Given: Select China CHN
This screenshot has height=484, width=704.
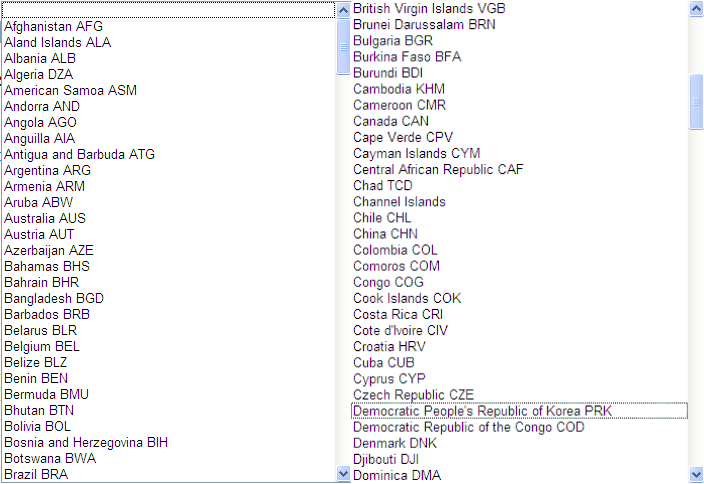Looking at the screenshot, I should click(x=386, y=234).
